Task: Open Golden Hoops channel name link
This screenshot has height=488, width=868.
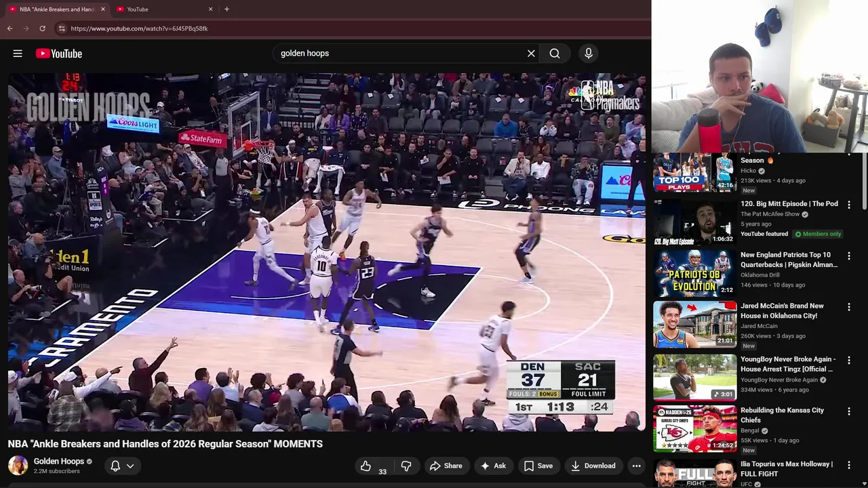Action: click(x=59, y=461)
